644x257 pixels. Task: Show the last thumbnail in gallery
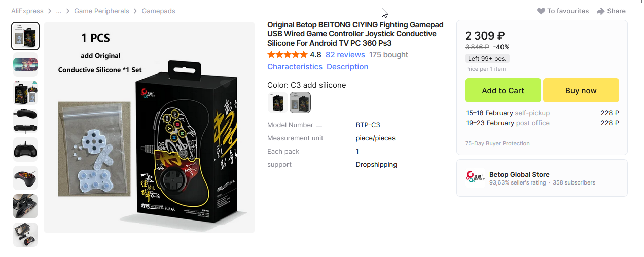(x=25, y=235)
